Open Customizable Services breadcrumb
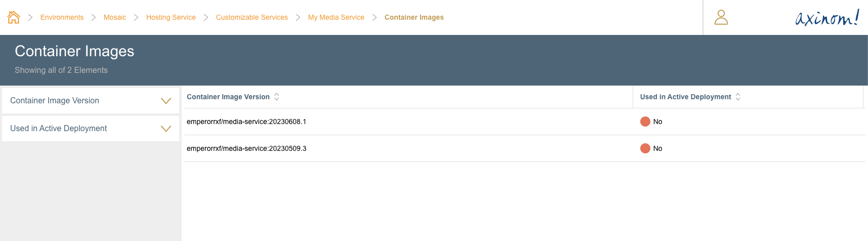 tap(252, 17)
